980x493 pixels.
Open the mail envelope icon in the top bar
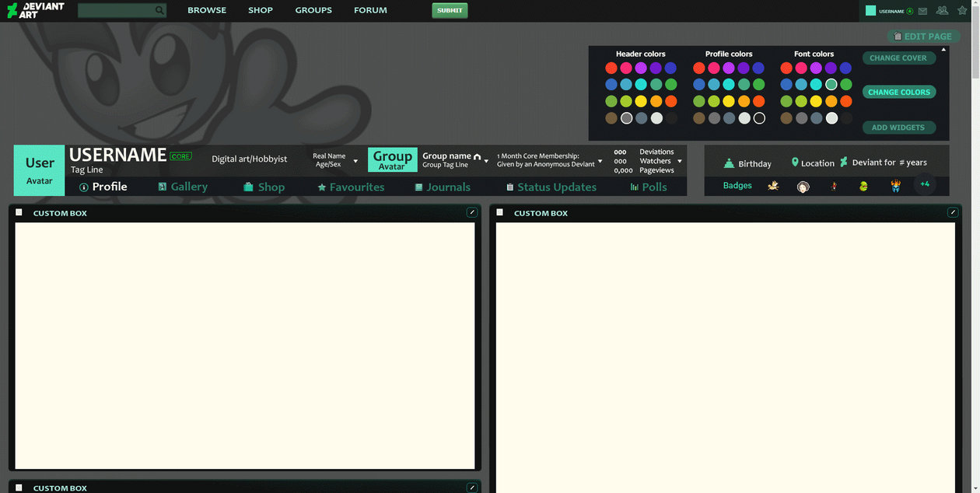click(x=922, y=11)
